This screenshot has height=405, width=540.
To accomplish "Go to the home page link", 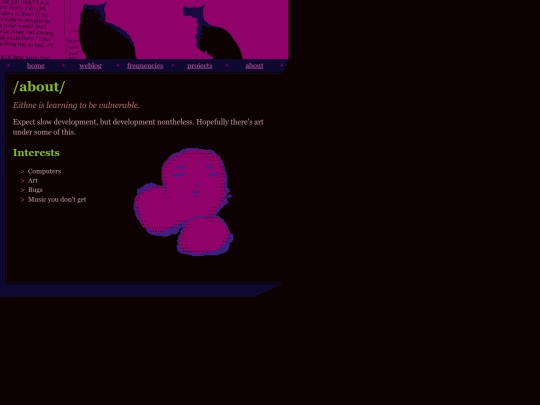I will click(x=36, y=65).
